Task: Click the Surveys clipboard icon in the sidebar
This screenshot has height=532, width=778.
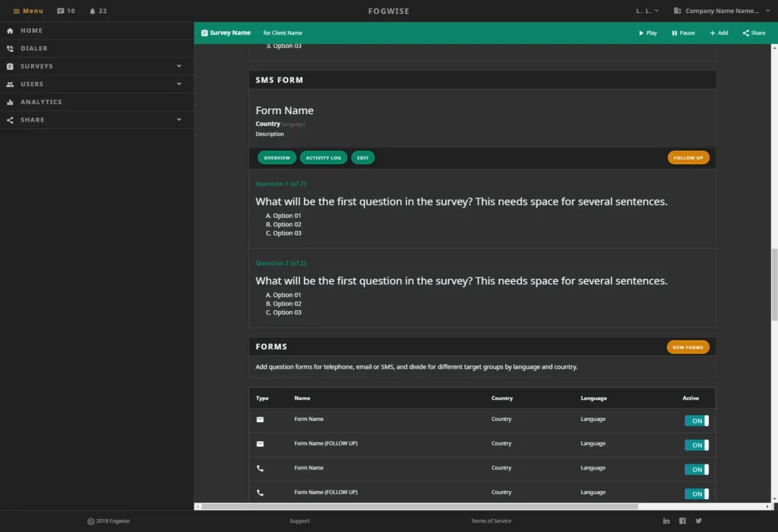Action: pos(10,67)
